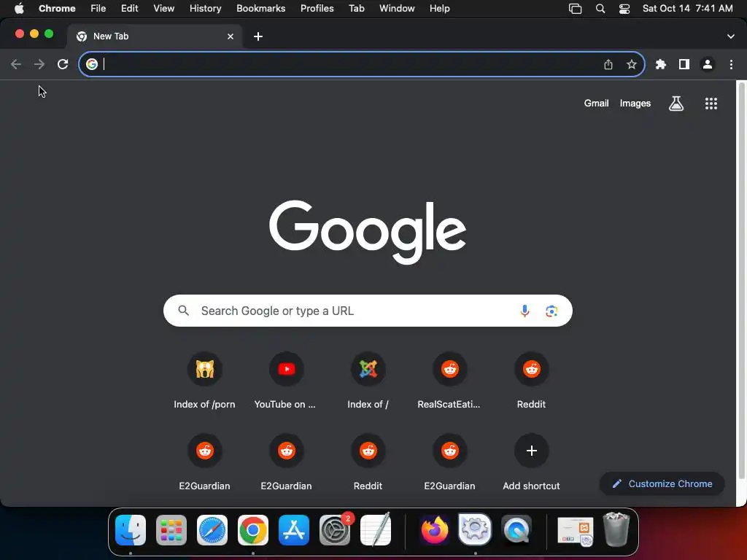
Task: Open App Store from the Dock
Action: click(293, 529)
